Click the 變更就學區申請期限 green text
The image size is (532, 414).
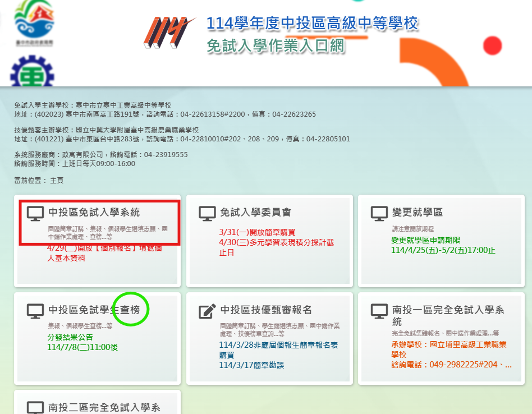coord(425,240)
